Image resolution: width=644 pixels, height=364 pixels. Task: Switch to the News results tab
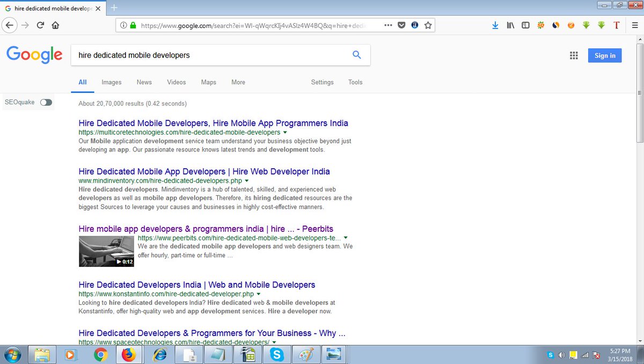click(x=144, y=82)
